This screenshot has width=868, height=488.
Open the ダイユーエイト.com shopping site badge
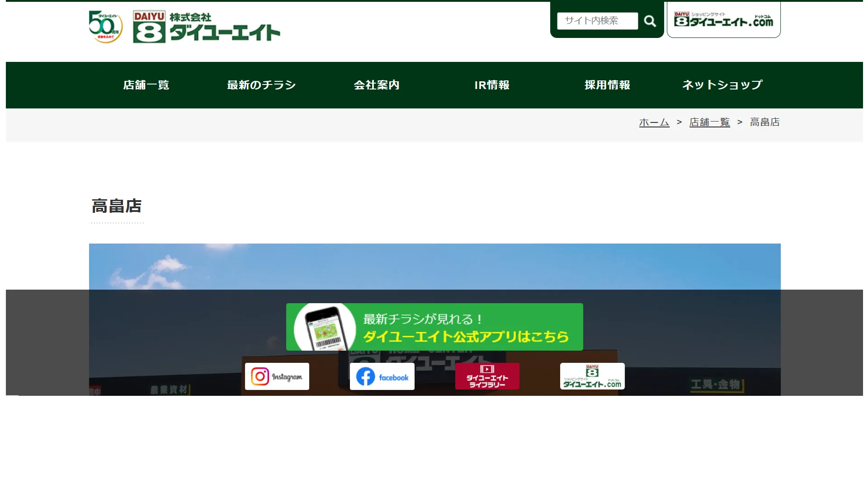pos(723,20)
